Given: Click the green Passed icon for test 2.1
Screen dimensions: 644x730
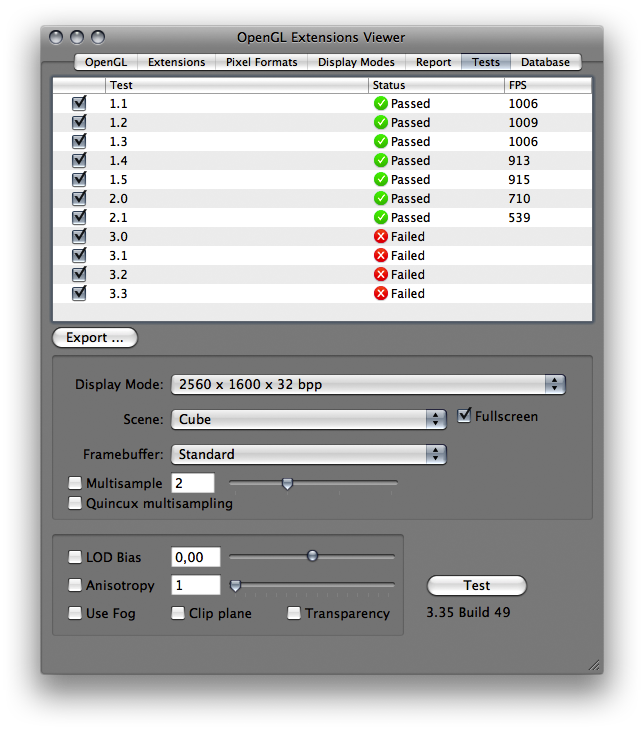Looking at the screenshot, I should (380, 217).
